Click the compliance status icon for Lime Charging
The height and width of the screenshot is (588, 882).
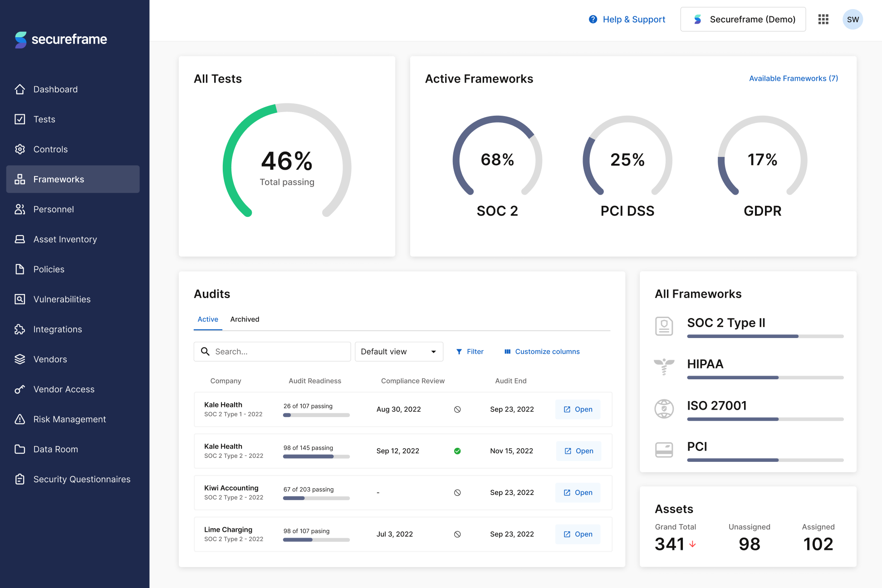point(457,534)
